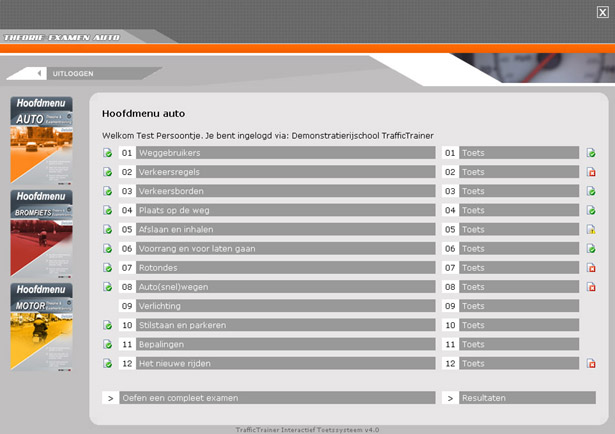Launch Toets 10
This screenshot has width=615, height=434.
(x=510, y=325)
